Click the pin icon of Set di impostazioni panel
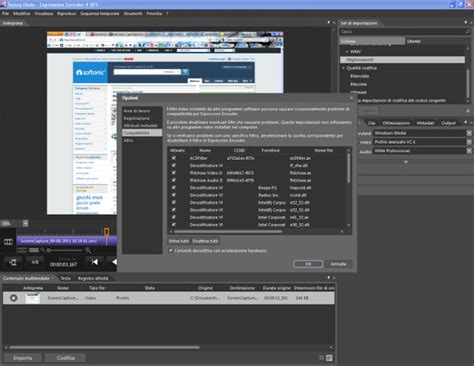474x366 pixels. coord(466,22)
